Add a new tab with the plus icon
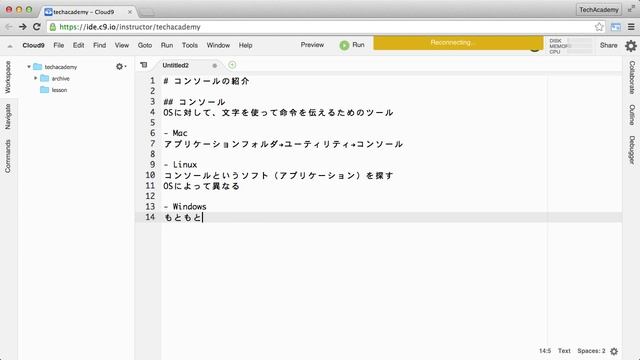 232,65
